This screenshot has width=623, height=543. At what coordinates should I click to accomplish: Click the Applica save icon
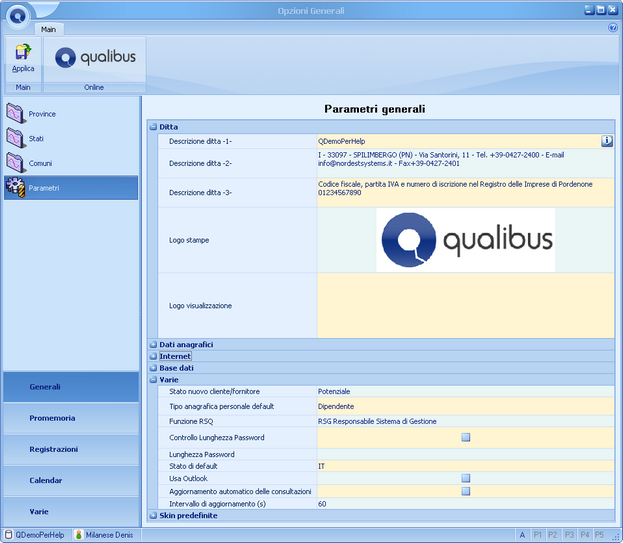pyautogui.click(x=23, y=52)
